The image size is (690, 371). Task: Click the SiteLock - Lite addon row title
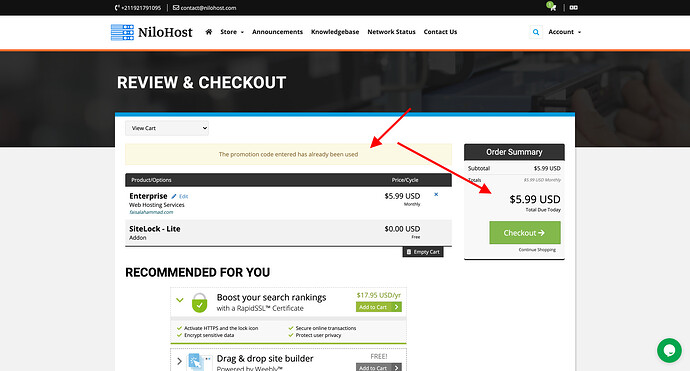pos(154,228)
